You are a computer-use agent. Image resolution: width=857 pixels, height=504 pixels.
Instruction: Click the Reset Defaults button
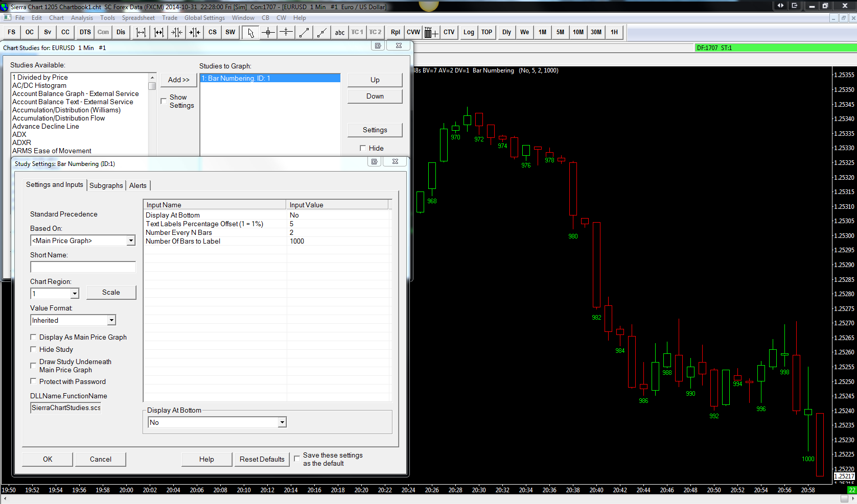click(x=262, y=459)
